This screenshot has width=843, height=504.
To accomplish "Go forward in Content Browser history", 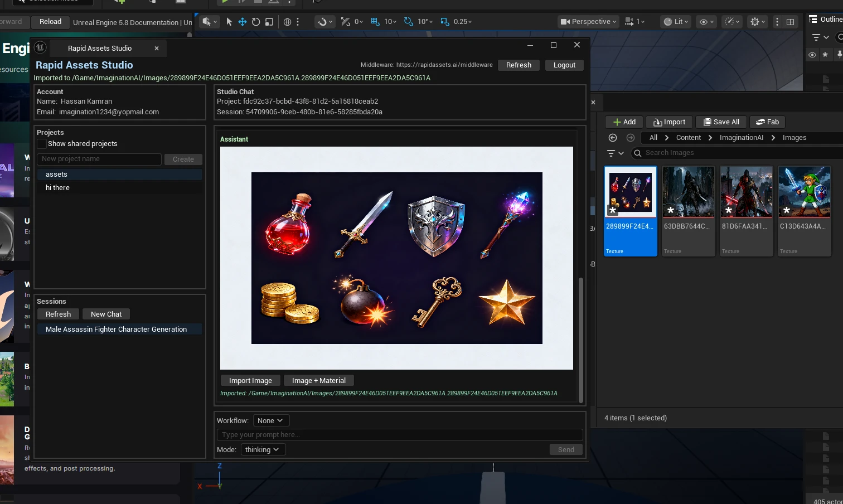I will pos(631,138).
